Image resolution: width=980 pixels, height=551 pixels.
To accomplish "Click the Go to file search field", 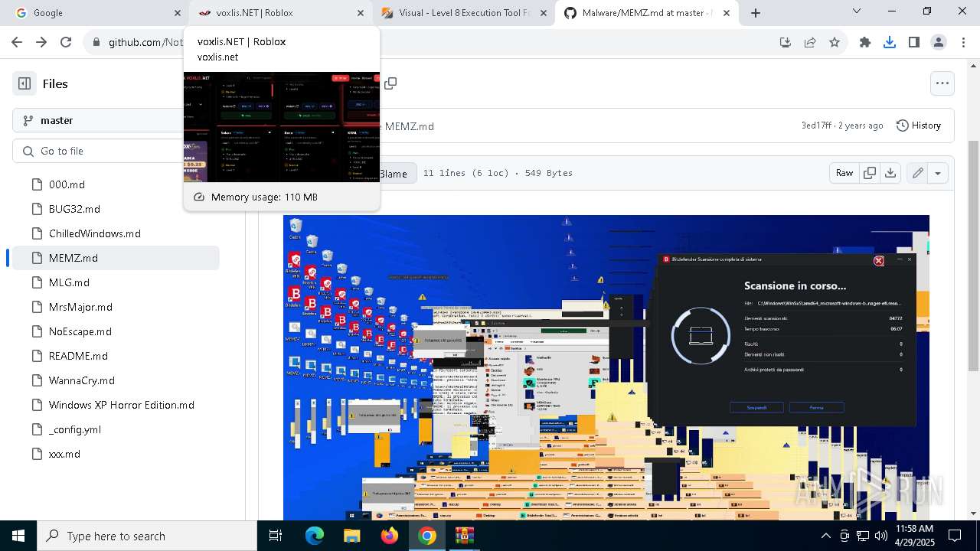I will (98, 151).
